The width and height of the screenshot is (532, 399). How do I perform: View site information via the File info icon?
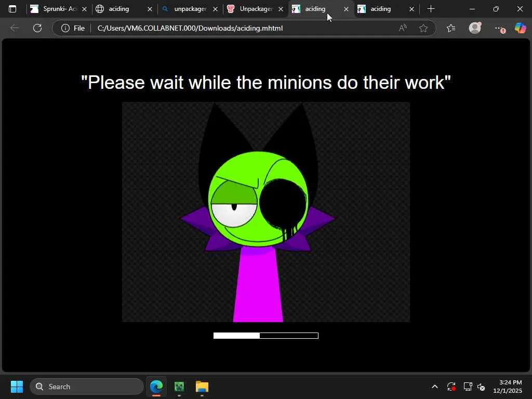click(x=73, y=28)
